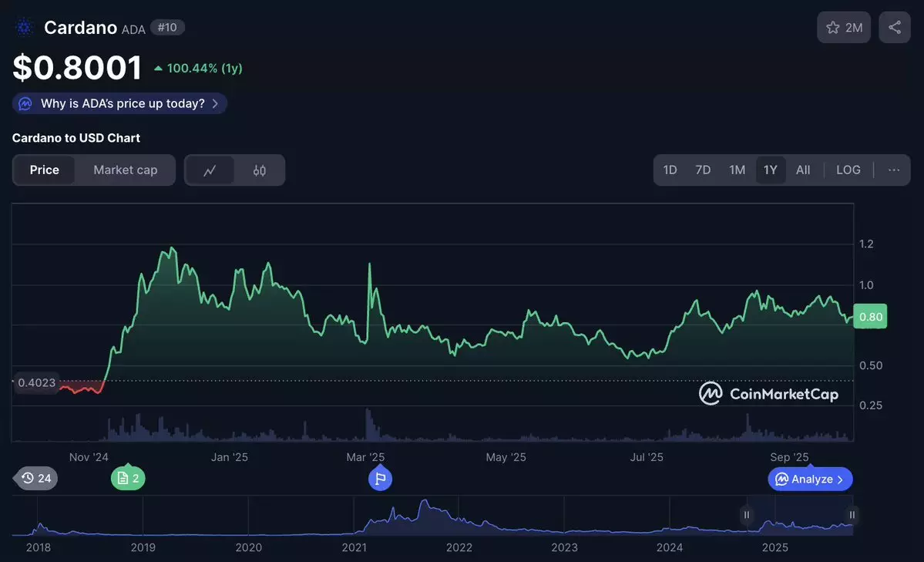Image resolution: width=924 pixels, height=562 pixels.
Task: Click the 2023 label on the overview timeline
Action: pos(564,547)
